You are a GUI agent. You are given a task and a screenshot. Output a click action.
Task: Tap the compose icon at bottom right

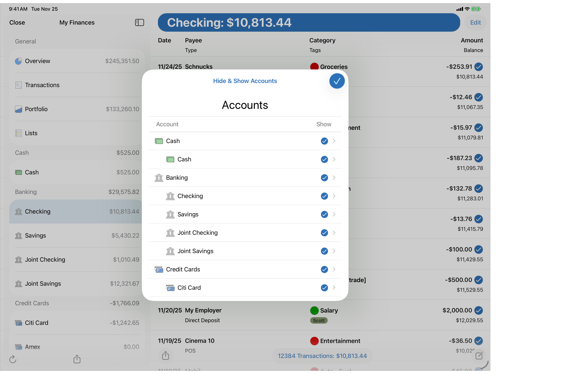pyautogui.click(x=479, y=356)
